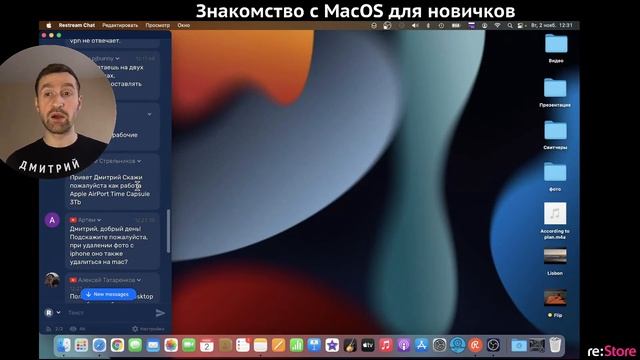This screenshot has width=640, height=360.
Task: Open Messages from the Dock
Action: (x=135, y=345)
